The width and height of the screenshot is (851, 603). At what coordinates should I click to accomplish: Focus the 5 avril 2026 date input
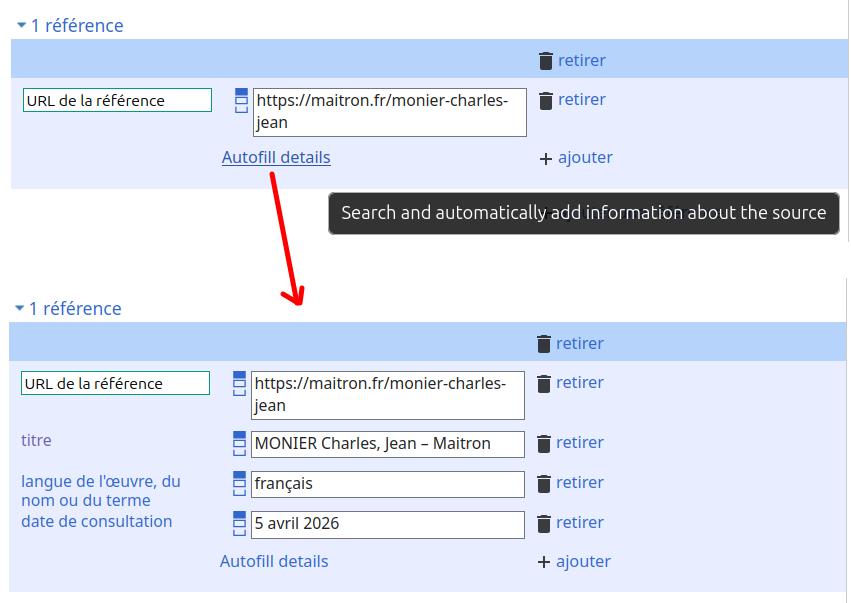(387, 524)
